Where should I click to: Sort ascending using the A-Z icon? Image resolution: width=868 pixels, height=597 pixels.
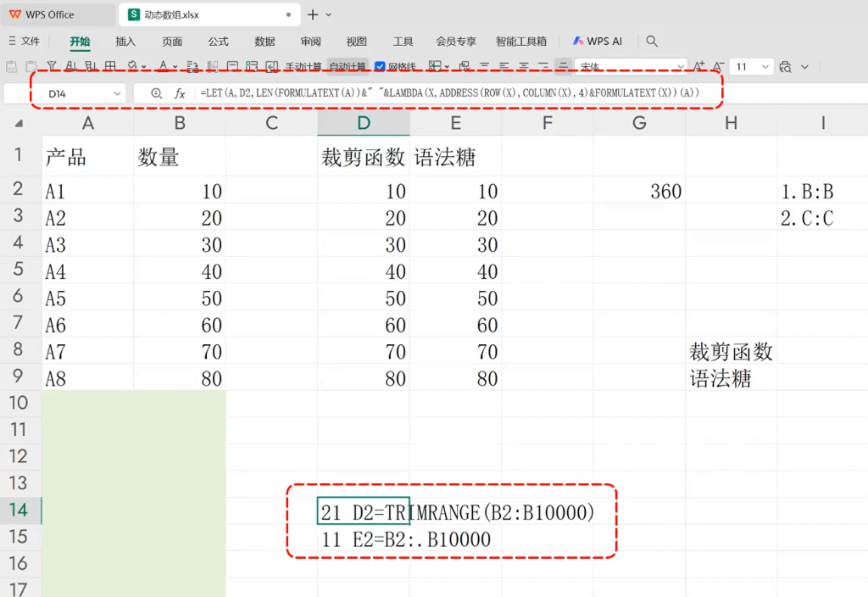(71, 66)
